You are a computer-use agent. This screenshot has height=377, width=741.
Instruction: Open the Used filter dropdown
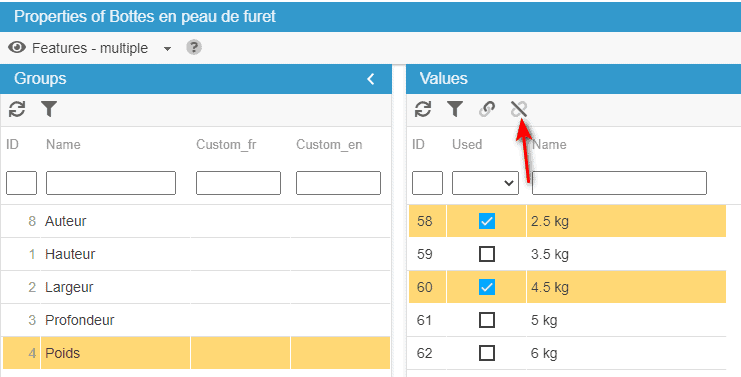pos(485,183)
